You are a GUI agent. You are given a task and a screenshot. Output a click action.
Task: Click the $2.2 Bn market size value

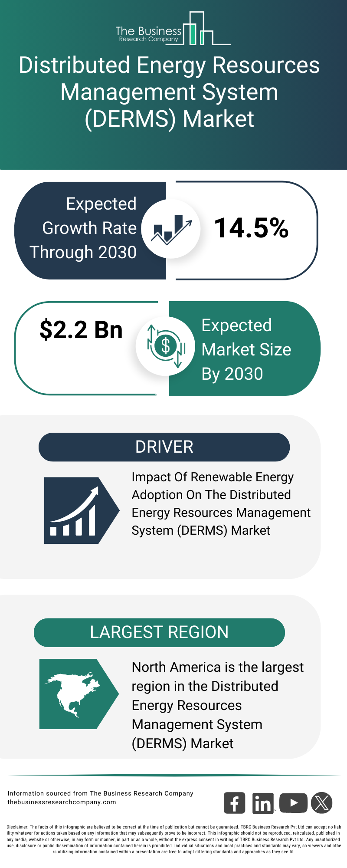(x=81, y=330)
